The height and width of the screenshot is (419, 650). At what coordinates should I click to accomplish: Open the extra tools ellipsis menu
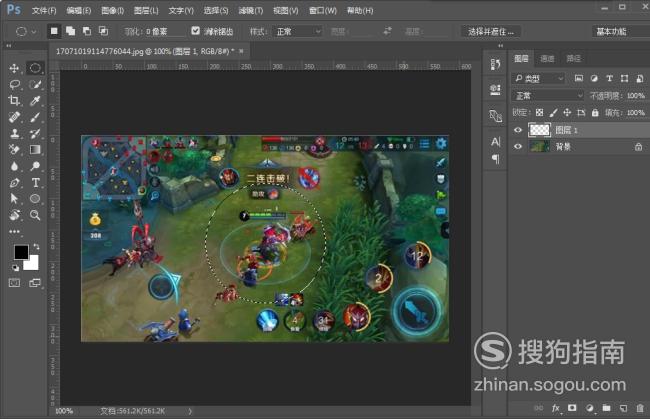tap(14, 232)
